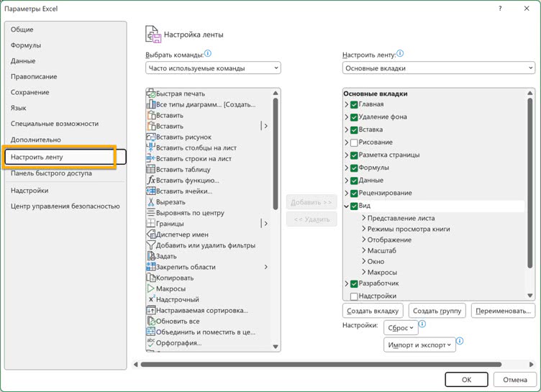
Task: Choose Вставить рисунок icon in commands list
Action: [x=151, y=137]
